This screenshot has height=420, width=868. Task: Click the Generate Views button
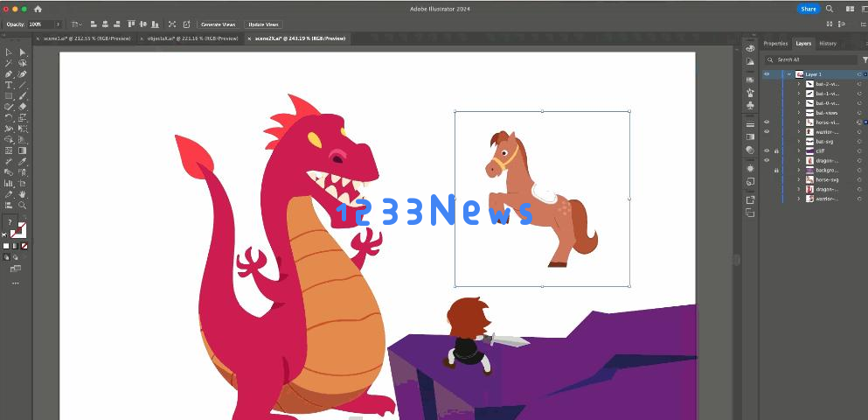219,24
